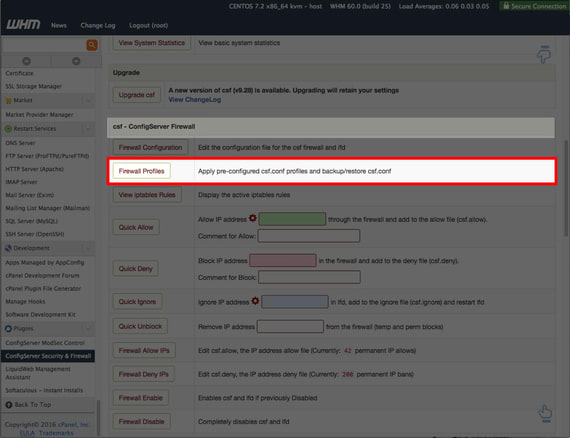Click the Firewall Enable button
This screenshot has width=570, height=438.
coord(140,398)
